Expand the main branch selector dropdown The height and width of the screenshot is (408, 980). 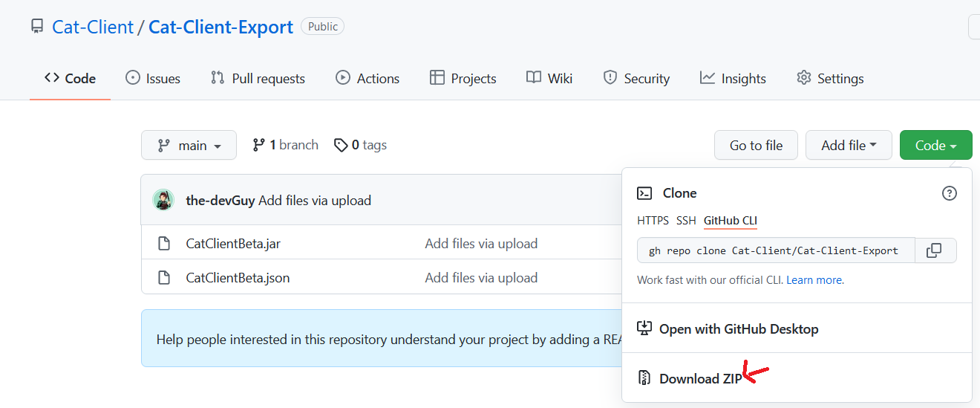pyautogui.click(x=189, y=146)
